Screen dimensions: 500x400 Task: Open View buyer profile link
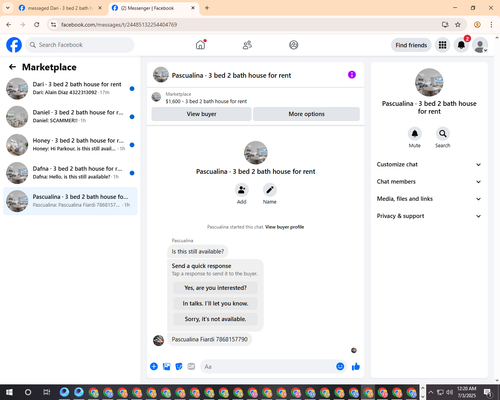tap(284, 227)
